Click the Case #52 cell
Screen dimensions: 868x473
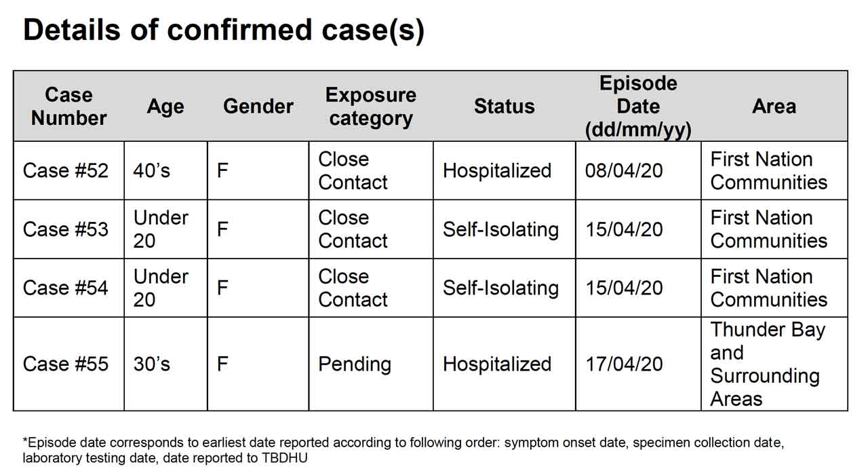pyautogui.click(x=66, y=170)
